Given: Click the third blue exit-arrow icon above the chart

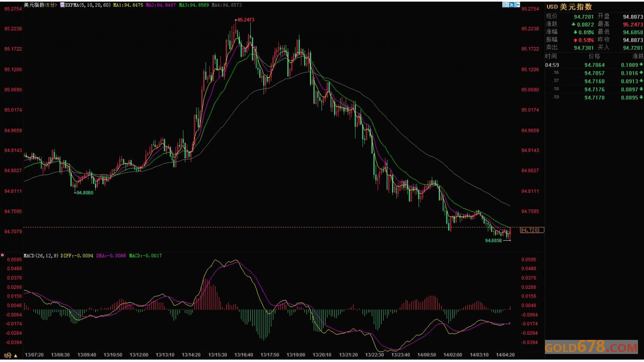Looking at the screenshot, I should [518, 5].
